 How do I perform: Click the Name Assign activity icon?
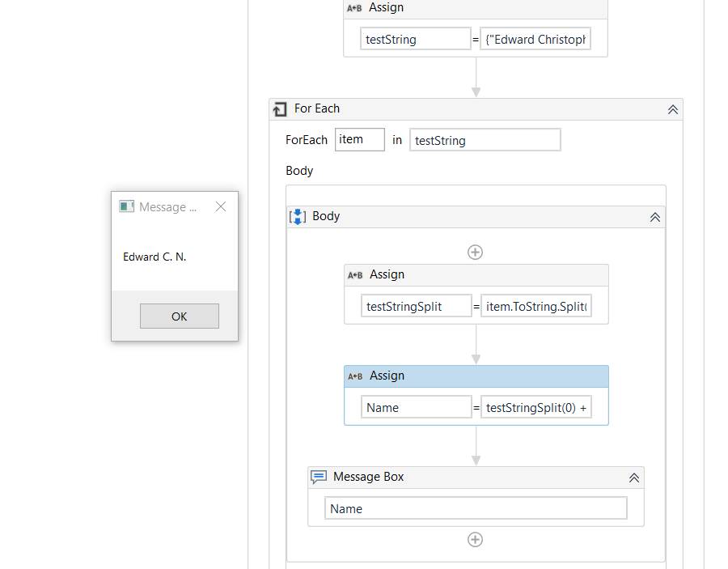coord(355,376)
